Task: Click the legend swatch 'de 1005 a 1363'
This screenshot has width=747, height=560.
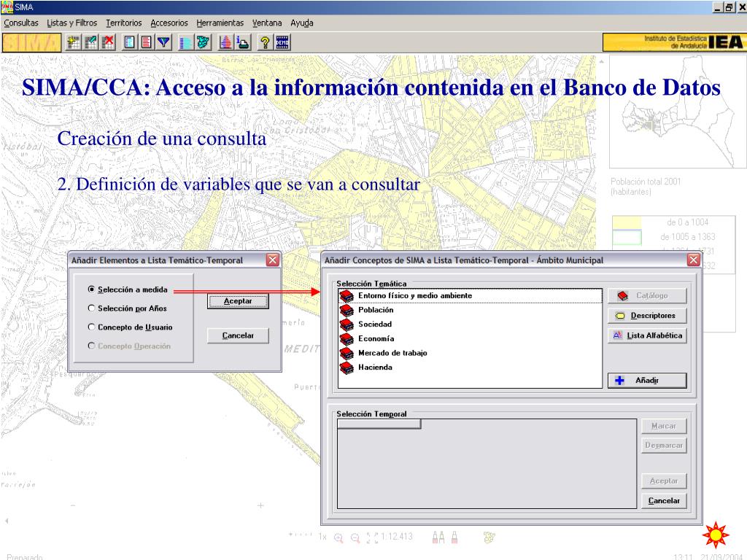Action: click(x=627, y=237)
